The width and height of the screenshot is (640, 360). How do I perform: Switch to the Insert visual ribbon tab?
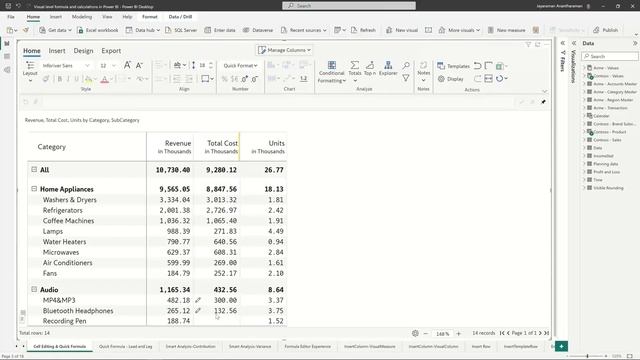point(57,51)
